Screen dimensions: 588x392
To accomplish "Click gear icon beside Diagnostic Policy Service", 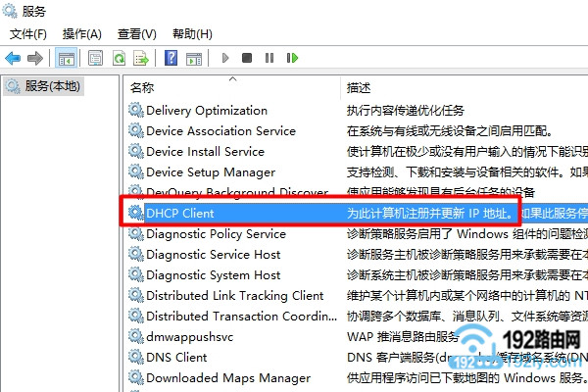I will click(x=136, y=233).
